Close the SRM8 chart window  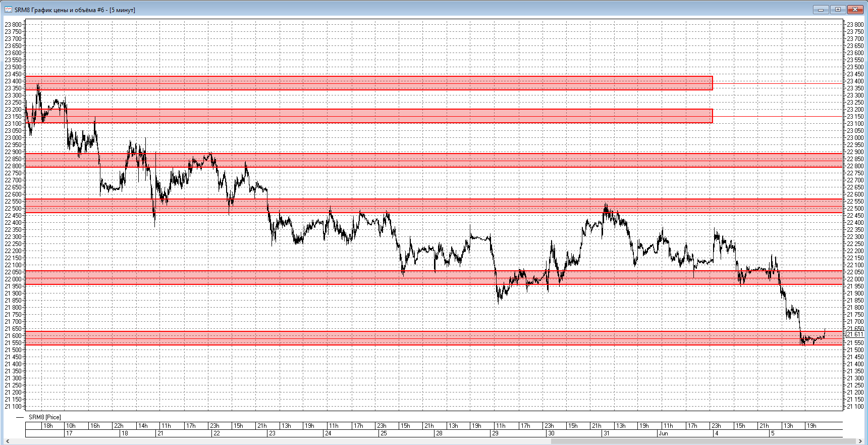pos(855,9)
